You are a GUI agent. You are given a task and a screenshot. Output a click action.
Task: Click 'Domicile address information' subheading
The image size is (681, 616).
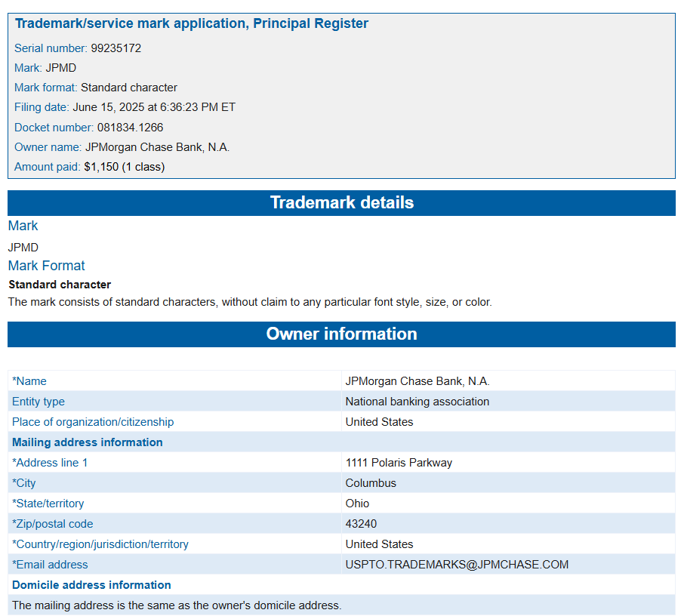click(x=91, y=585)
